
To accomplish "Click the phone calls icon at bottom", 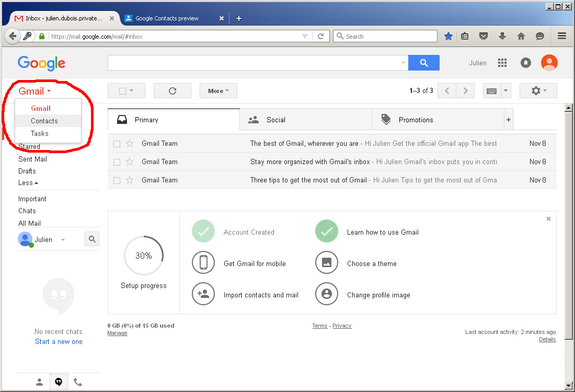I will click(78, 382).
